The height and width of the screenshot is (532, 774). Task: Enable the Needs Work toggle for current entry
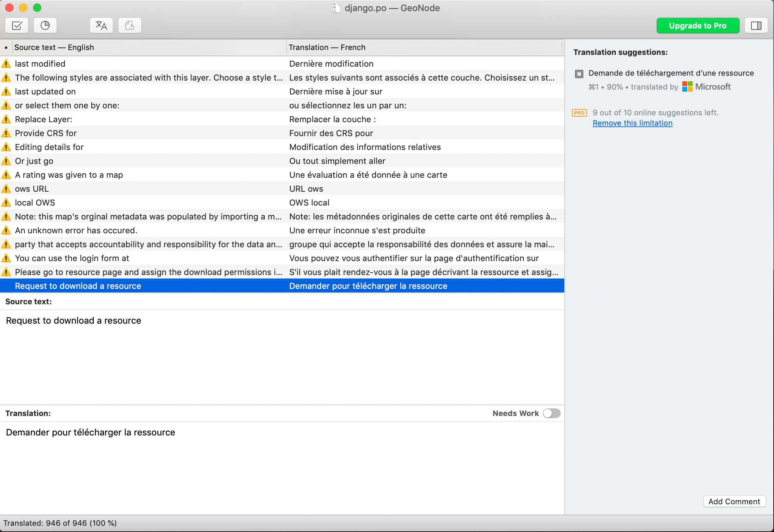pyautogui.click(x=551, y=413)
